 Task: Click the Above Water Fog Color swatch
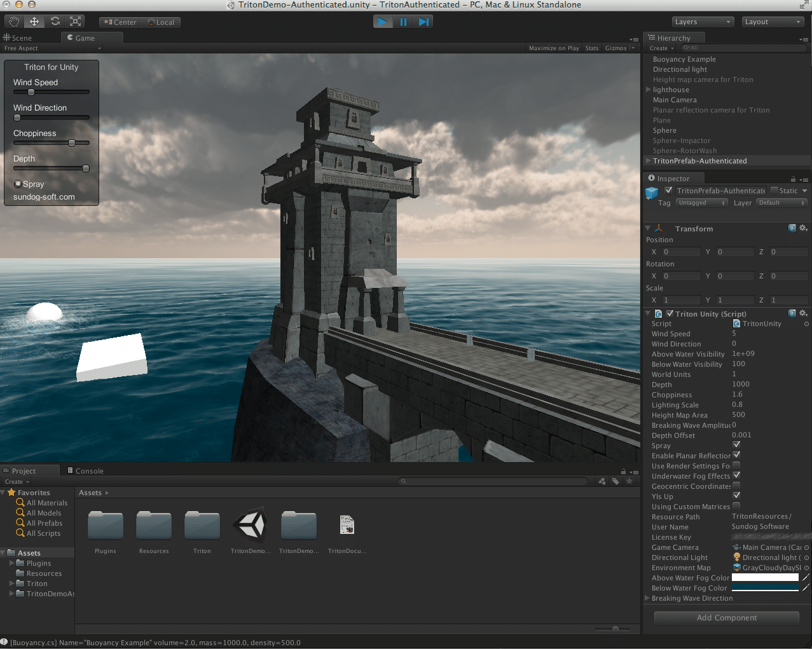point(765,578)
